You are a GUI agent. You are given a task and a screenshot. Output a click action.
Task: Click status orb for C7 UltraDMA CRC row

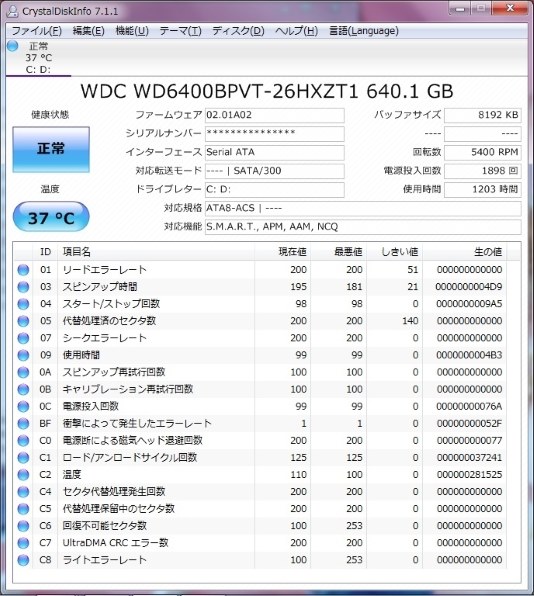(x=23, y=543)
